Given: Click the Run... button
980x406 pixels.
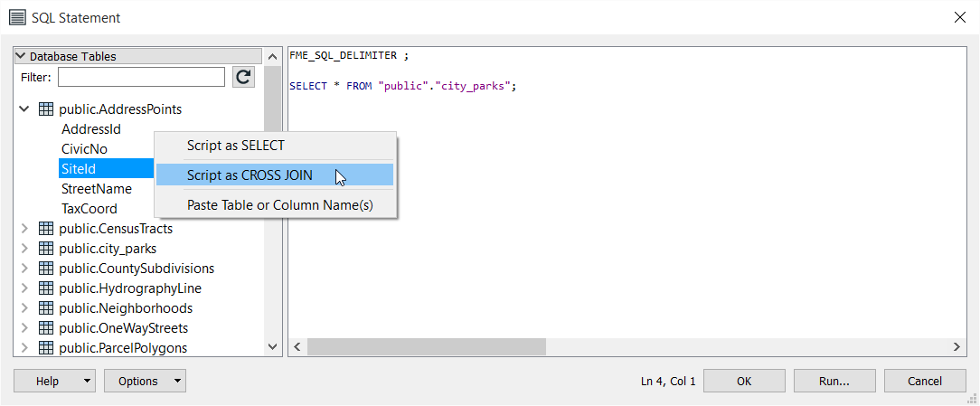Looking at the screenshot, I should tap(834, 381).
